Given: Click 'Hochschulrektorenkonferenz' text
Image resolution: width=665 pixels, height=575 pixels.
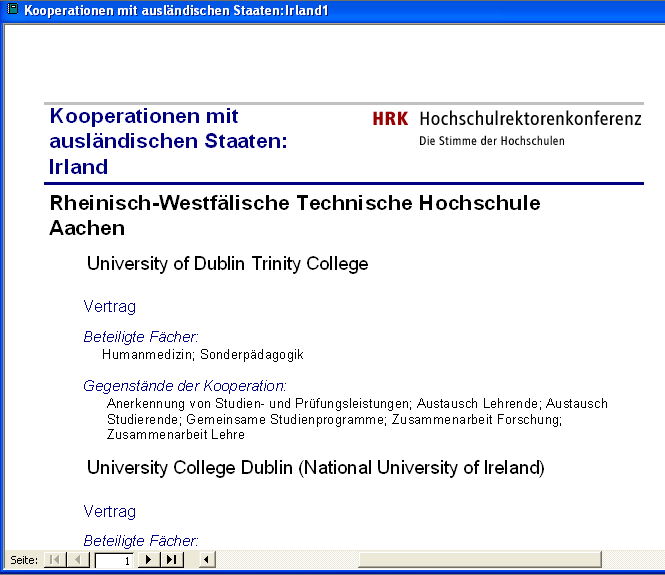Looking at the screenshot, I should tap(530, 119).
